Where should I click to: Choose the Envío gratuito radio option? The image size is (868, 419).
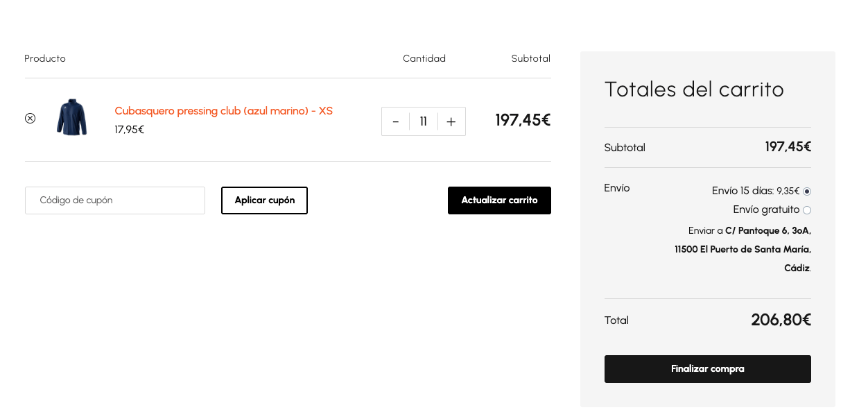point(807,210)
